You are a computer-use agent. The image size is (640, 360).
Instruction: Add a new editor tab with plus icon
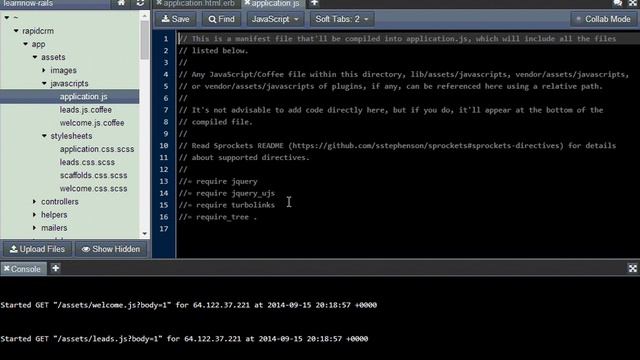(314, 3)
